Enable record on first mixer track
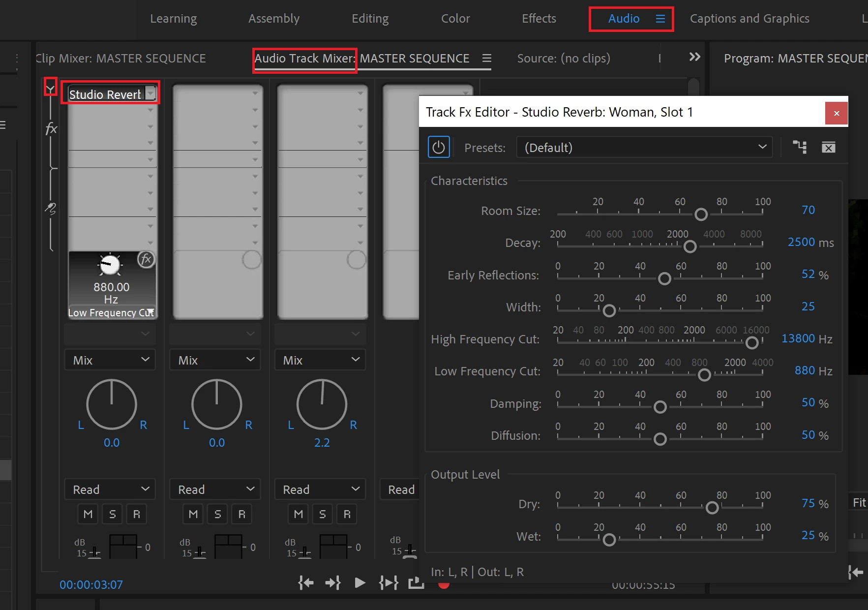Screen dimensions: 868x610 [137, 514]
